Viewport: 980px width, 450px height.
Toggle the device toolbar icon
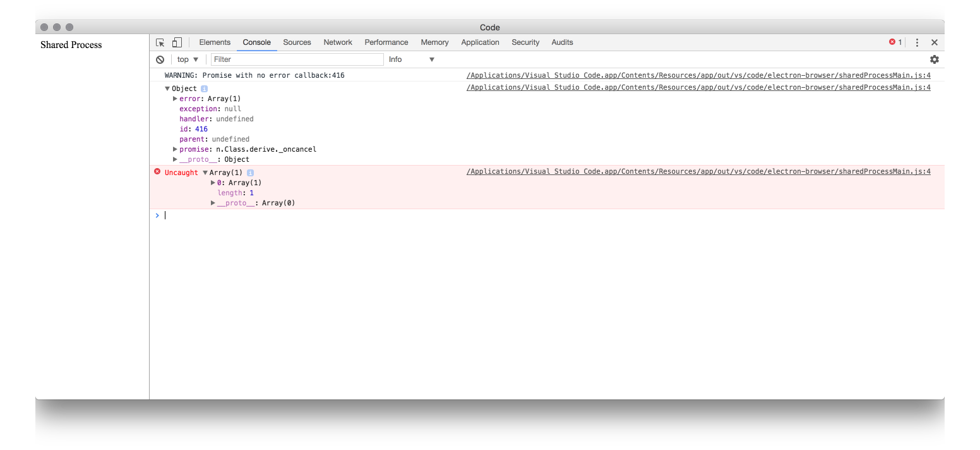coord(177,42)
